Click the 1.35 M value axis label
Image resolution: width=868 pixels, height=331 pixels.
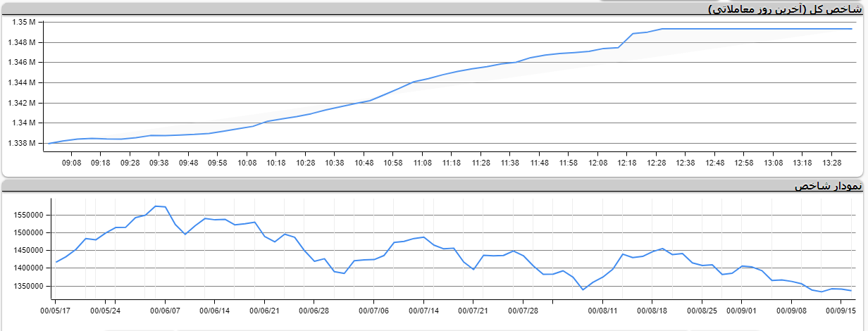(x=24, y=23)
